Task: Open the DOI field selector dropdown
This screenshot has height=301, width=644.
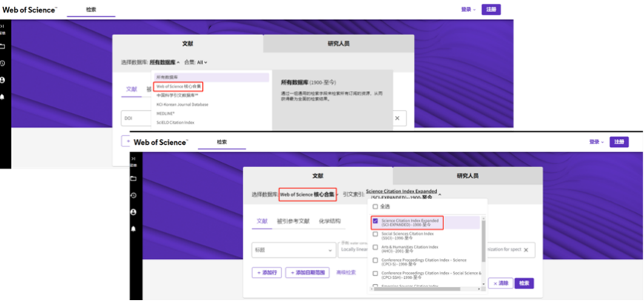Action: 137,118
